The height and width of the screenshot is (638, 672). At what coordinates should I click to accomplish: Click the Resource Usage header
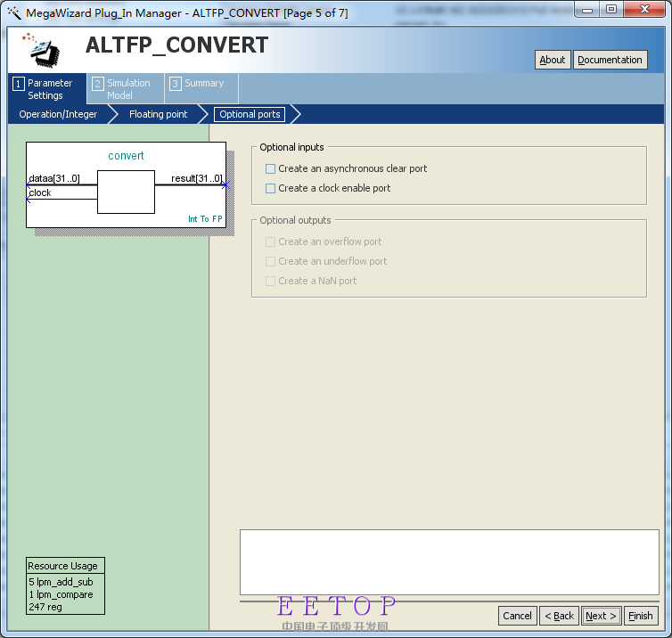pos(63,566)
